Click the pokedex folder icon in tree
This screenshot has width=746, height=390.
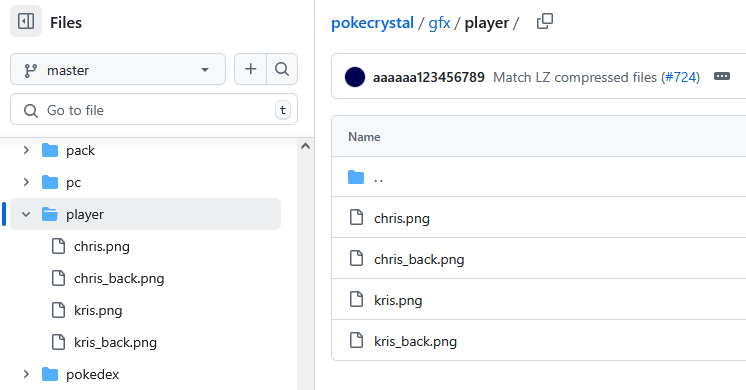50,374
